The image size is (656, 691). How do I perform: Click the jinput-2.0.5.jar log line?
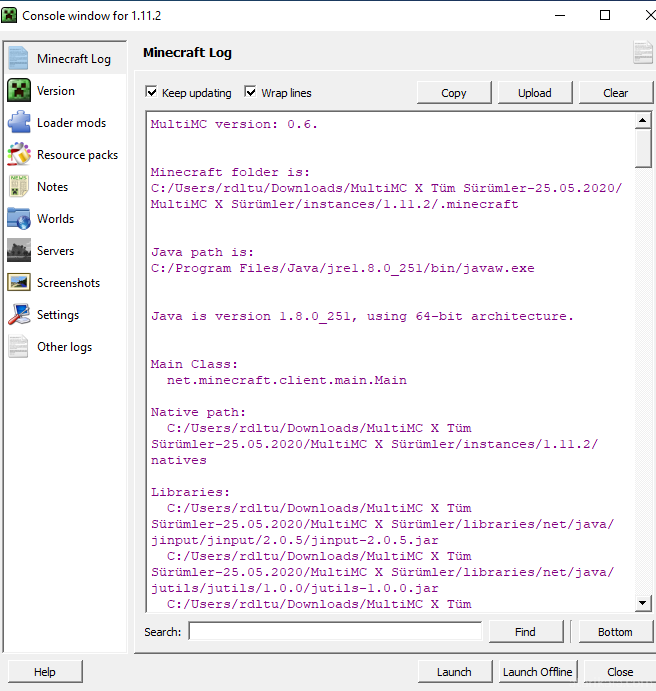click(295, 540)
